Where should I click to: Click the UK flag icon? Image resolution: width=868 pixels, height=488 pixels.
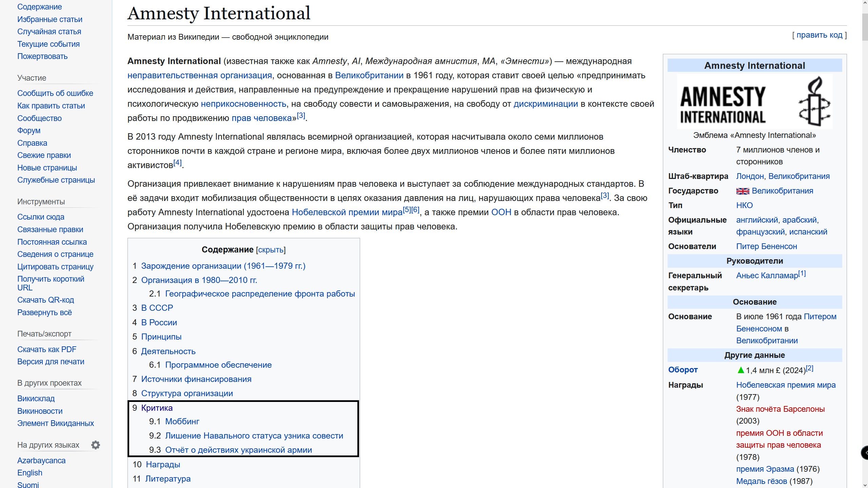tap(743, 191)
